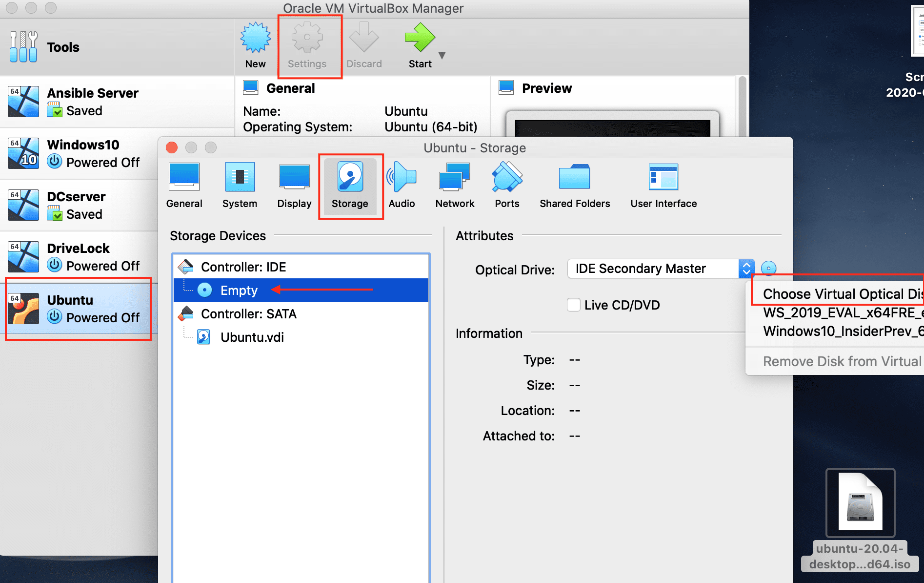Select the Empty optical drive entry

239,290
